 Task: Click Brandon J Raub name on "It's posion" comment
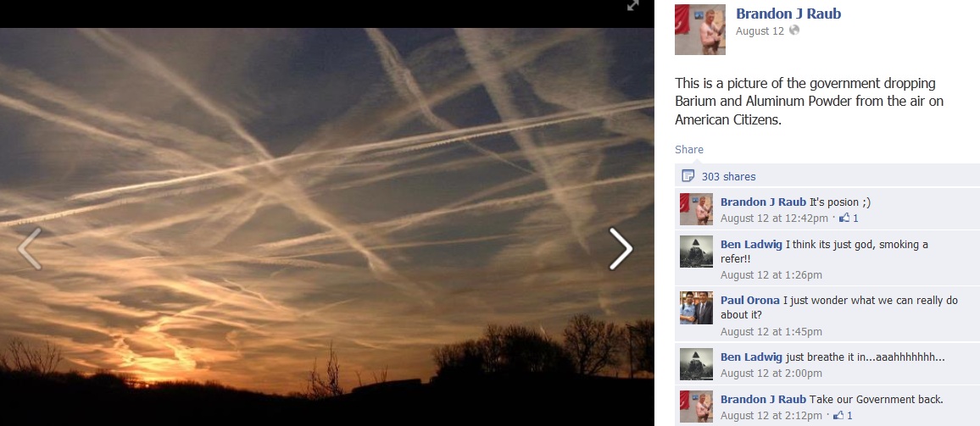pos(763,202)
